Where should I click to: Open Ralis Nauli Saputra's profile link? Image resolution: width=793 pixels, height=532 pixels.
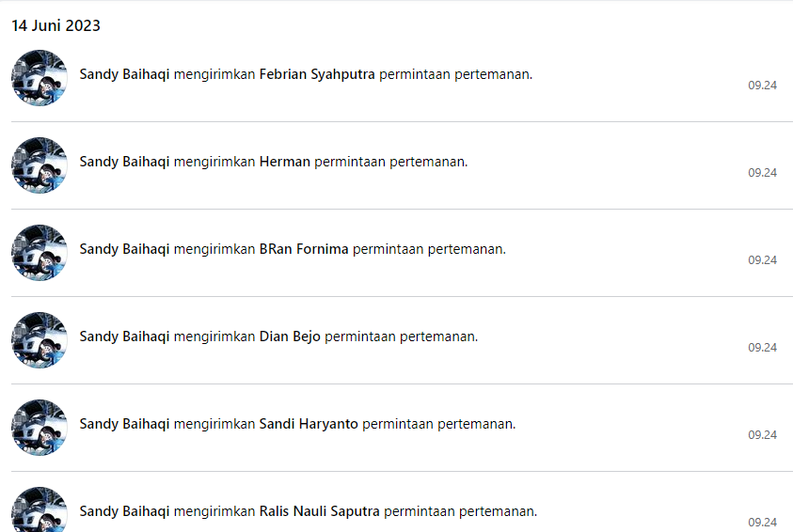pyautogui.click(x=320, y=511)
